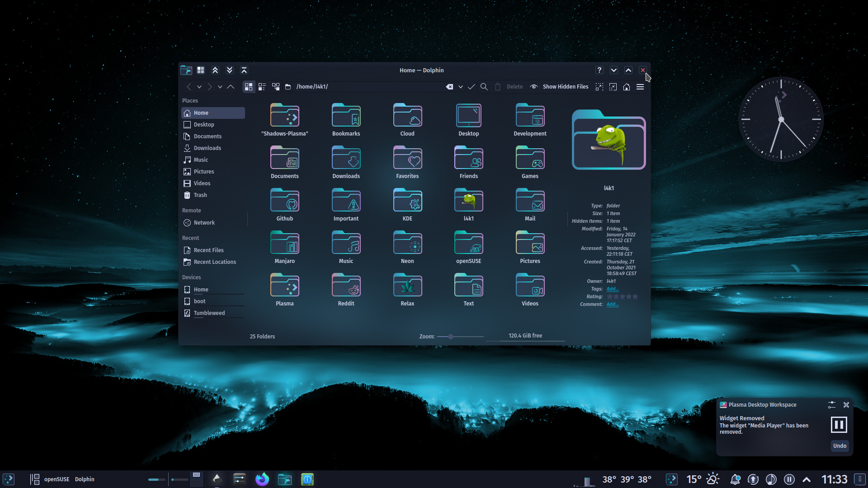Click the Dolphin app icon in titlebar
Image resolution: width=868 pixels, height=488 pixels.
click(186, 70)
